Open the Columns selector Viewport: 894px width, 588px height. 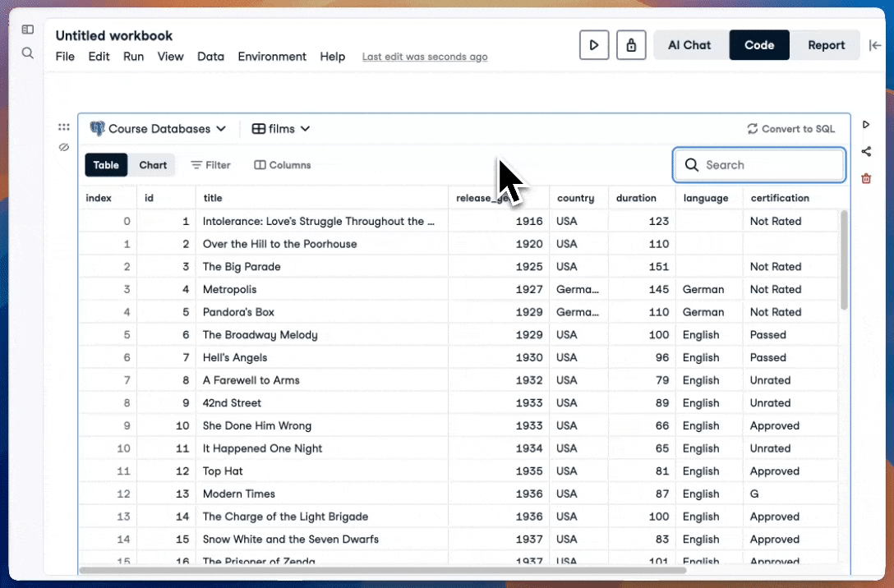click(x=282, y=165)
